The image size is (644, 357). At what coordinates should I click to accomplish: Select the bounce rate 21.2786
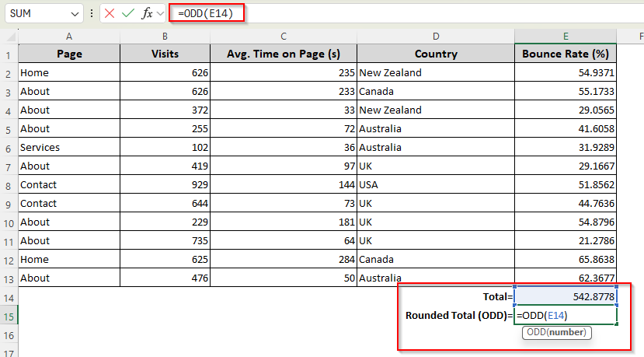pyautogui.click(x=566, y=240)
